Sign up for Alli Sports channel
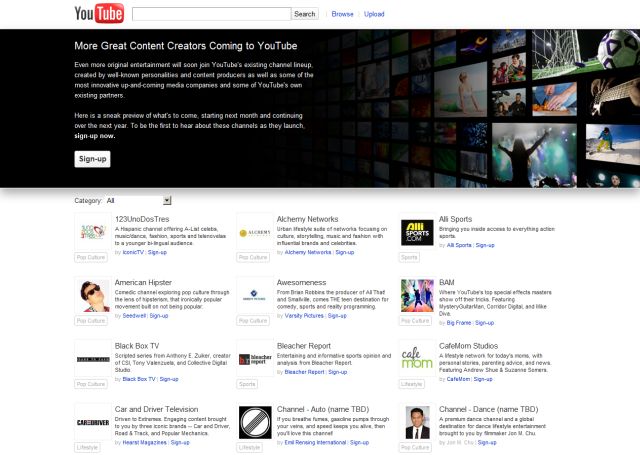640x455 pixels. point(485,245)
